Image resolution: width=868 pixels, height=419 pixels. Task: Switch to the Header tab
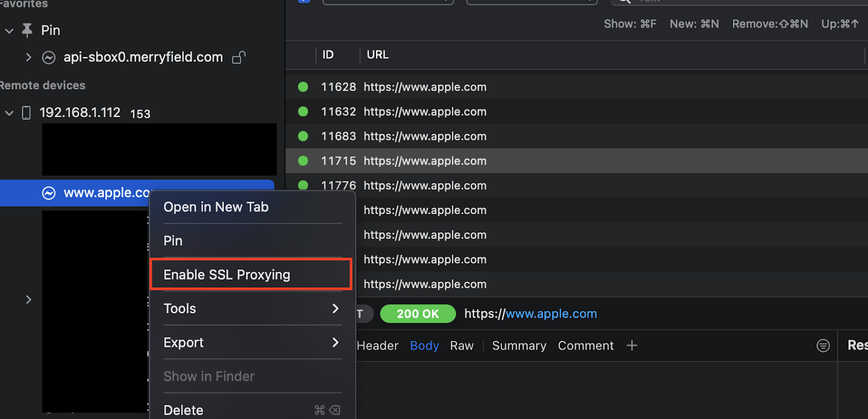point(378,346)
